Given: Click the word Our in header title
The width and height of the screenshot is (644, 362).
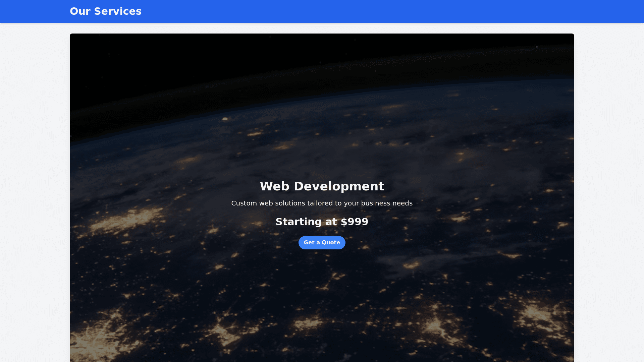Looking at the screenshot, I should (x=80, y=11).
